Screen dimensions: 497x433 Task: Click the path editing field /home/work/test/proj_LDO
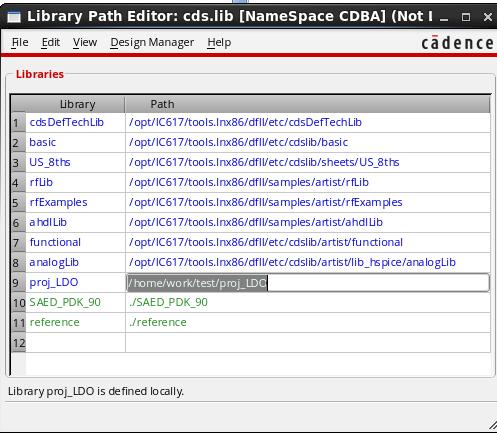click(x=308, y=283)
